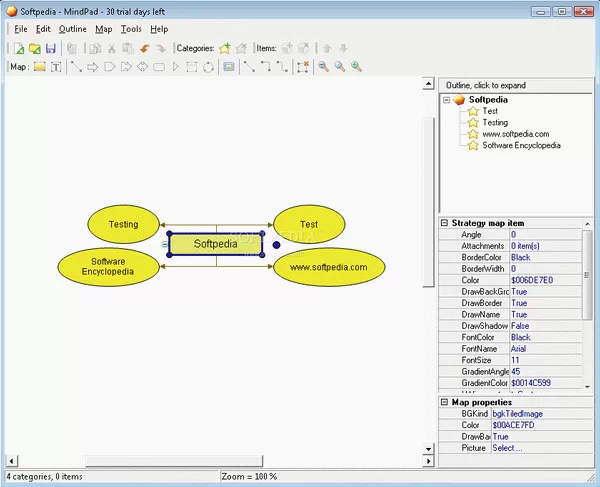
Task: Collapse the Strategy map item section
Action: coord(445,223)
